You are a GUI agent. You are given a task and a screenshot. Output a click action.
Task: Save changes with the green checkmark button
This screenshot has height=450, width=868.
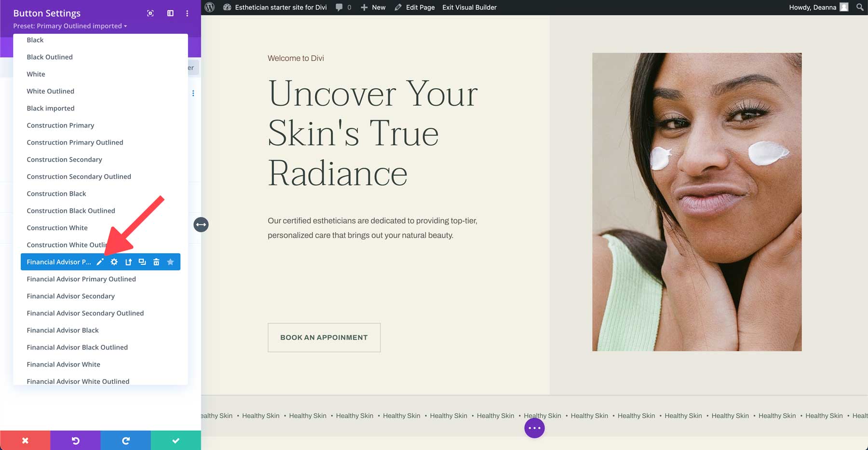coord(176,440)
